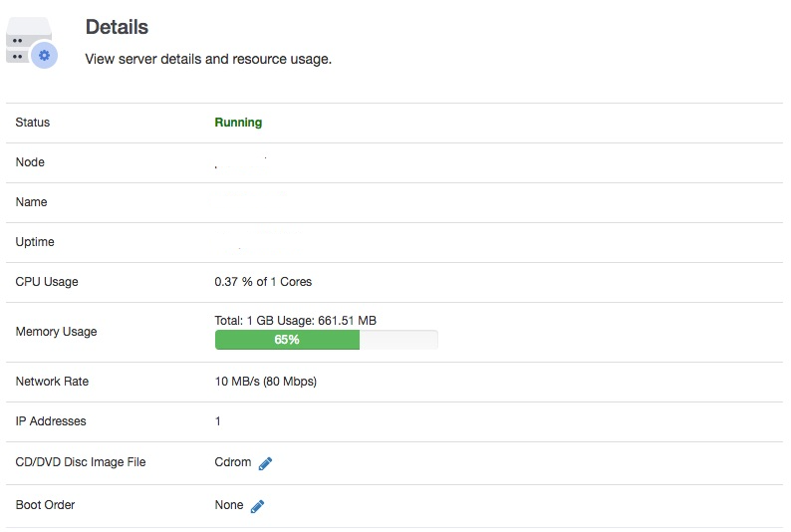Click the Network Rate value 10 MB/s
Viewport: 791px width, 532px height.
[265, 382]
